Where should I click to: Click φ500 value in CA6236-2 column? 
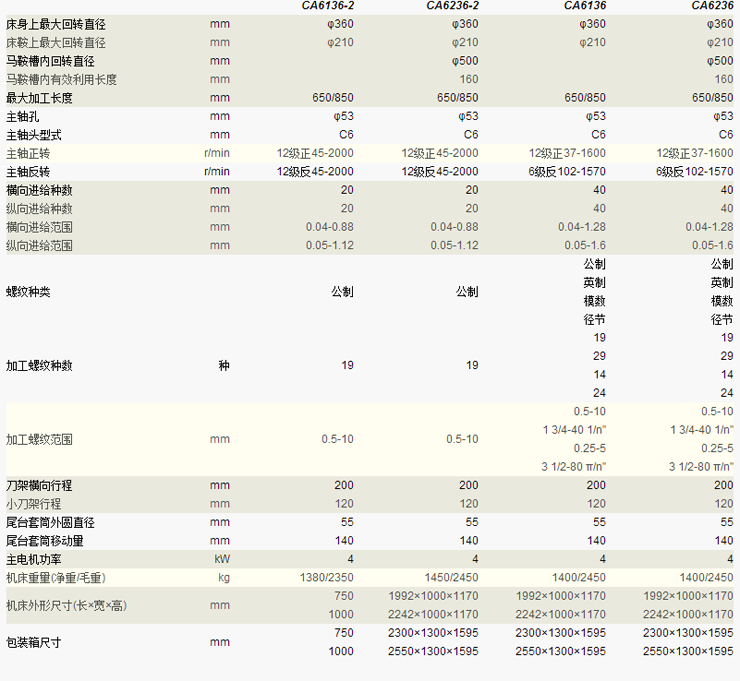[465, 61]
